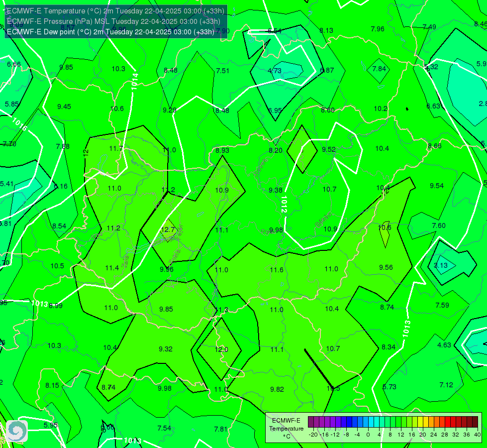The height and width of the screenshot is (448, 487).
Task: Click the 6.87 temperature value
Action: [x=327, y=70]
